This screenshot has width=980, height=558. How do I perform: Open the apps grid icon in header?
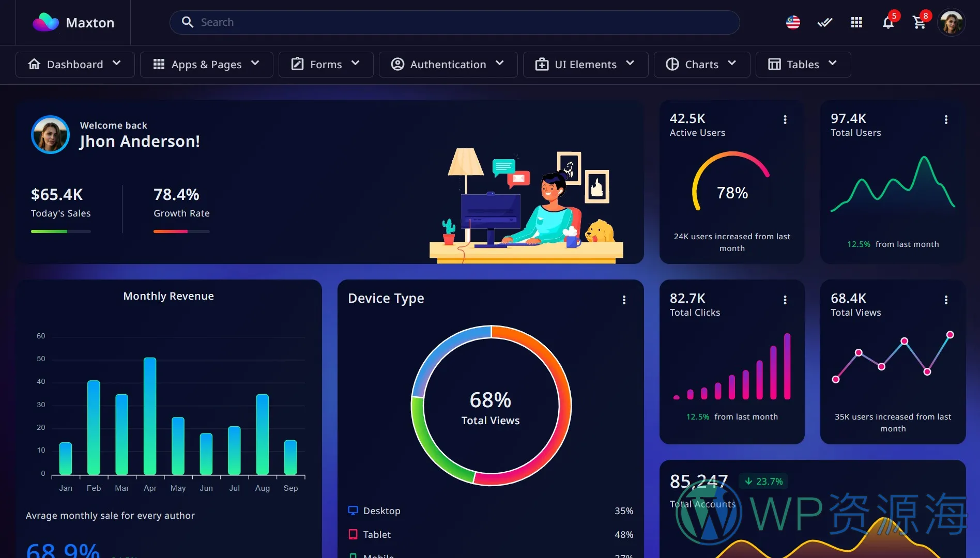coord(856,23)
